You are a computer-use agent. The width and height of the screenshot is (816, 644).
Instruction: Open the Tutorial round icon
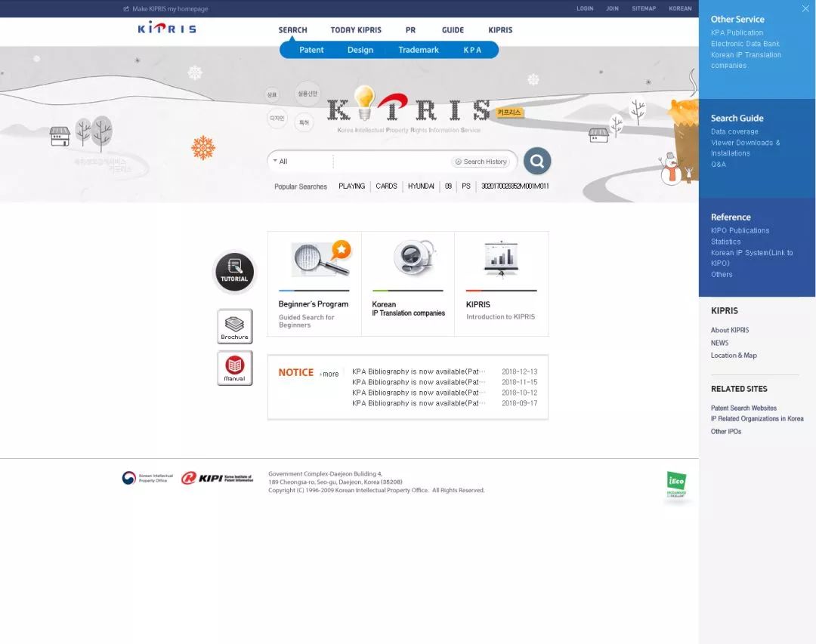point(234,272)
